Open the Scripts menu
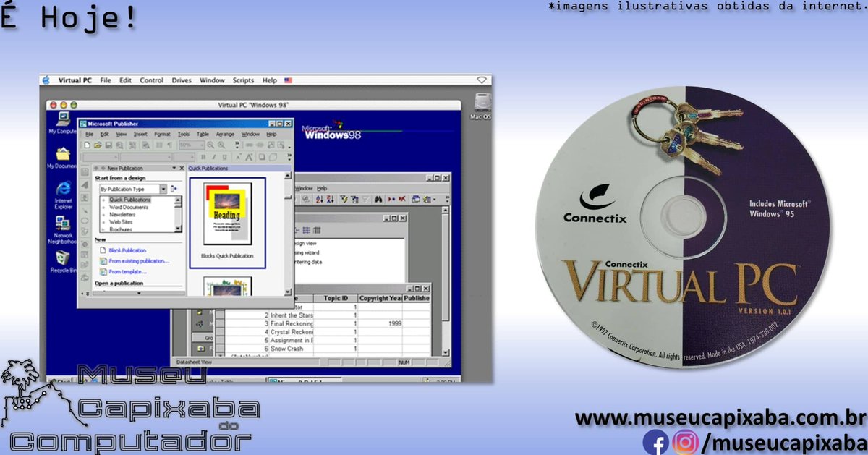Viewport: 868px width, 455px height. pos(244,80)
